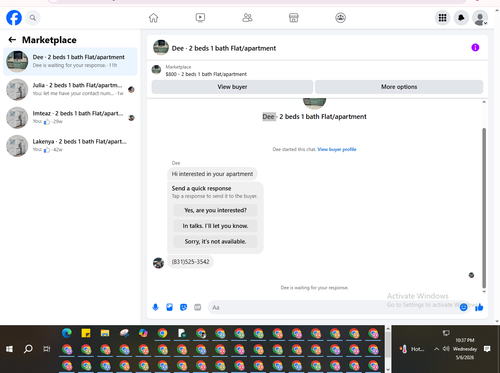Click the phone number message (831)525-3542
The image size is (500, 373).
click(x=190, y=262)
